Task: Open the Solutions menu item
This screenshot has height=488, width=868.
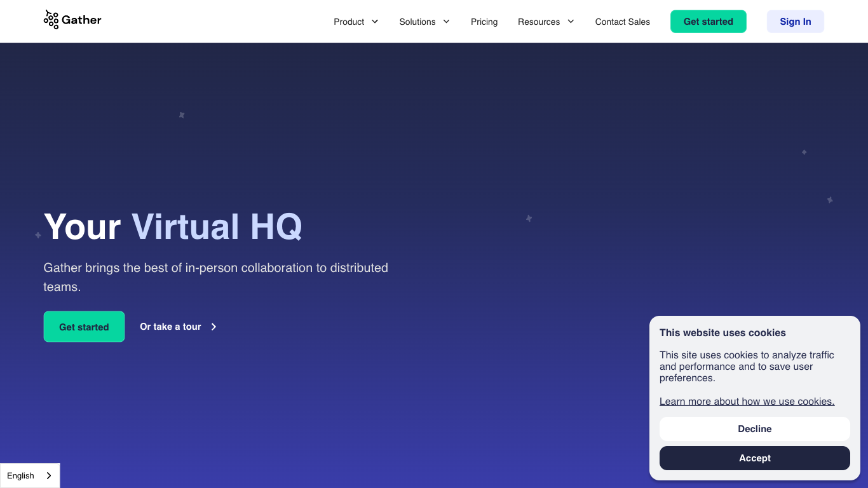Action: pos(417,22)
